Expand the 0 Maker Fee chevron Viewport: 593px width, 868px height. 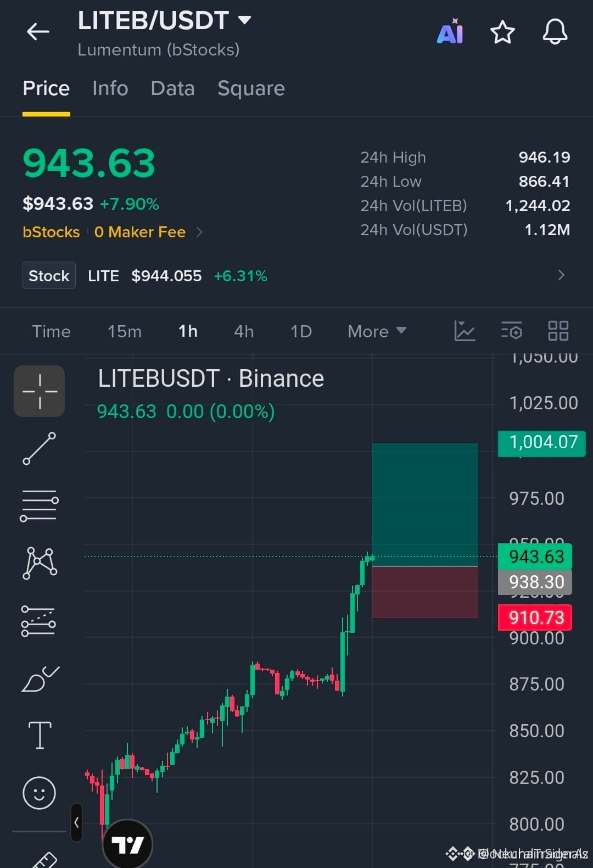click(x=199, y=232)
